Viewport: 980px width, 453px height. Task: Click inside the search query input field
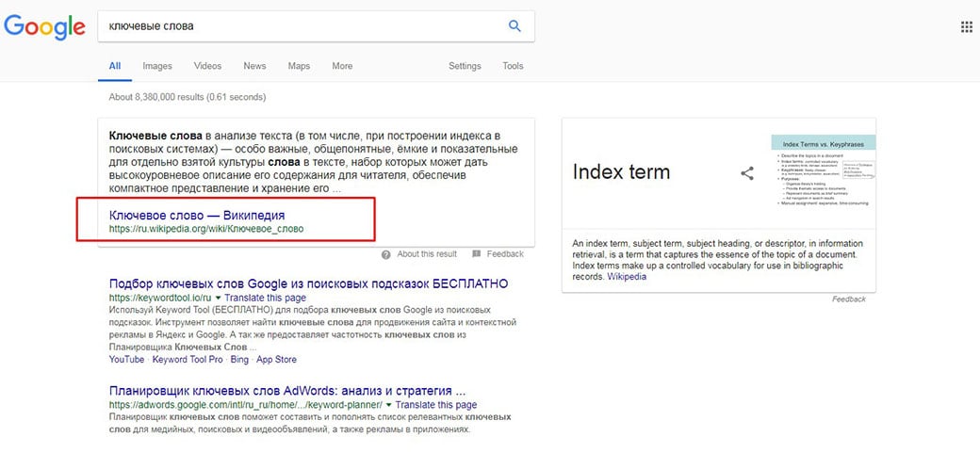[x=302, y=26]
